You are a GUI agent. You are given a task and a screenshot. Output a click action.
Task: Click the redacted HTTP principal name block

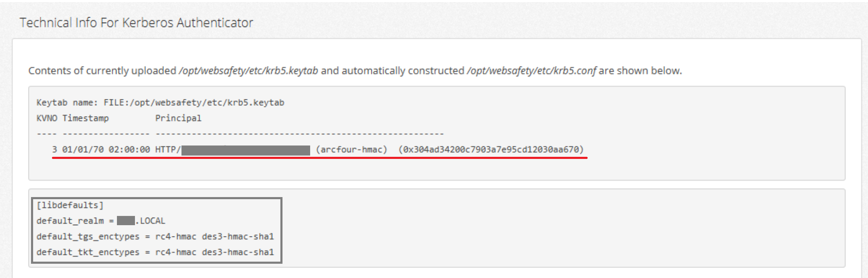246,150
